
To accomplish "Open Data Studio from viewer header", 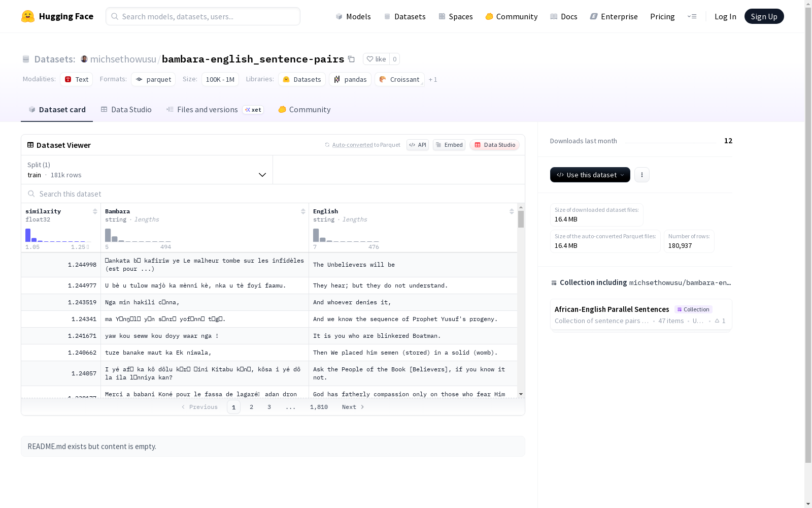I will click(x=495, y=145).
